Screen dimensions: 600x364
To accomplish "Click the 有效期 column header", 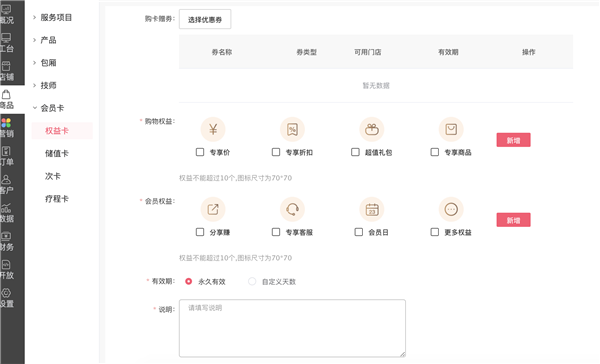I will point(448,52).
